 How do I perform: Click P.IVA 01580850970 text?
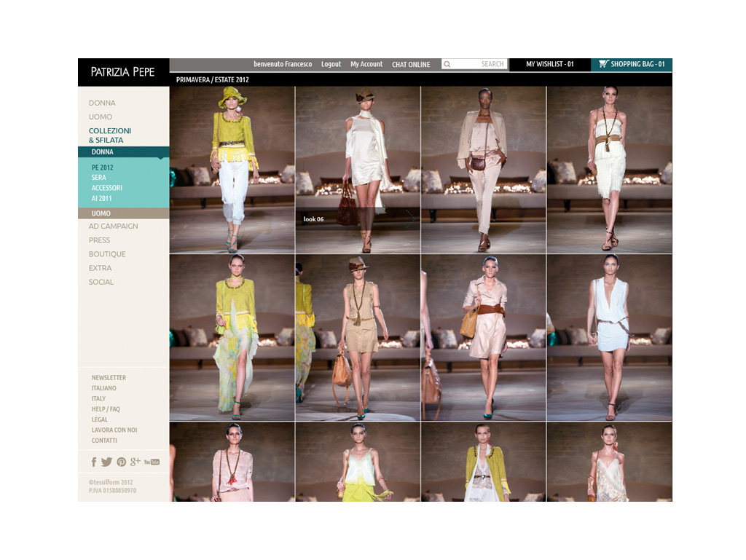(112, 490)
